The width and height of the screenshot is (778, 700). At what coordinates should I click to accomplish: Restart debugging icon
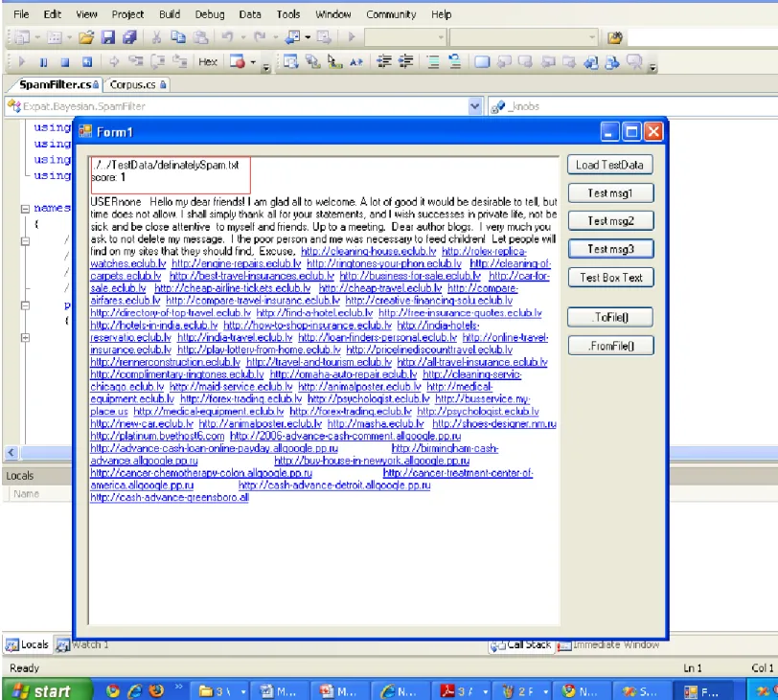click(x=87, y=62)
